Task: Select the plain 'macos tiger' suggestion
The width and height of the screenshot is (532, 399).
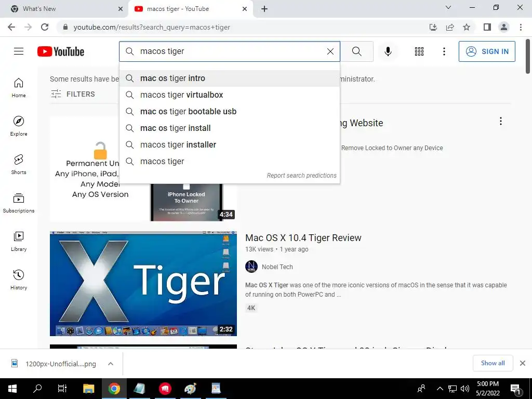Action: [230, 162]
